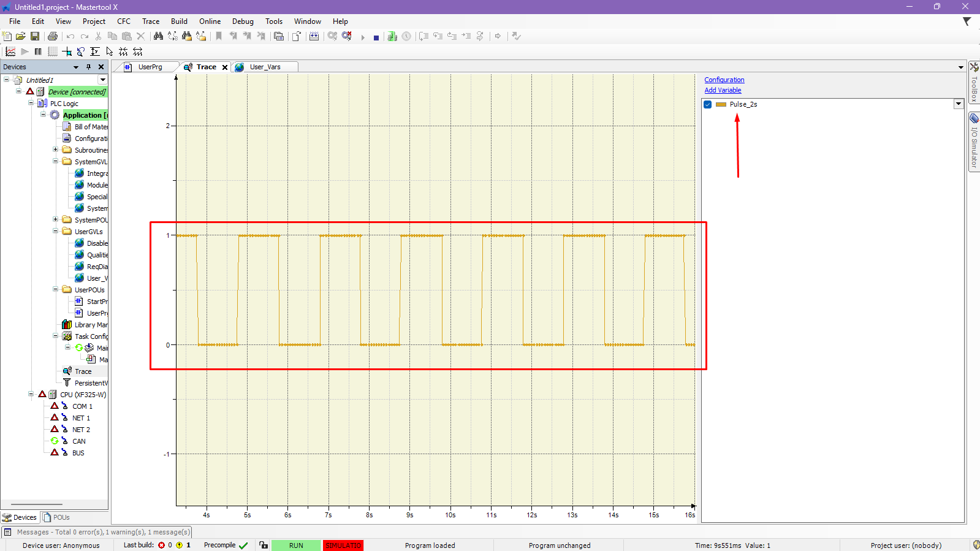Click the trace cursor crosshair icon

[x=67, y=52]
